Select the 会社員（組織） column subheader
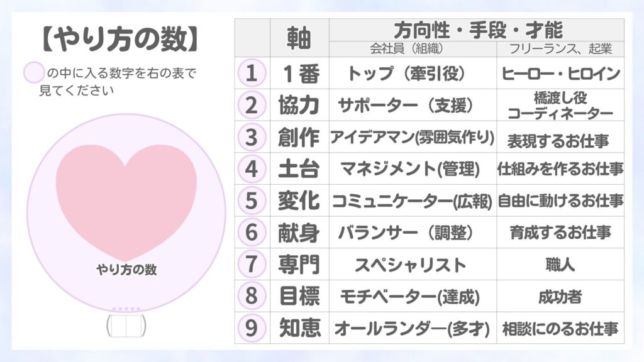The image size is (644, 362). point(412,49)
